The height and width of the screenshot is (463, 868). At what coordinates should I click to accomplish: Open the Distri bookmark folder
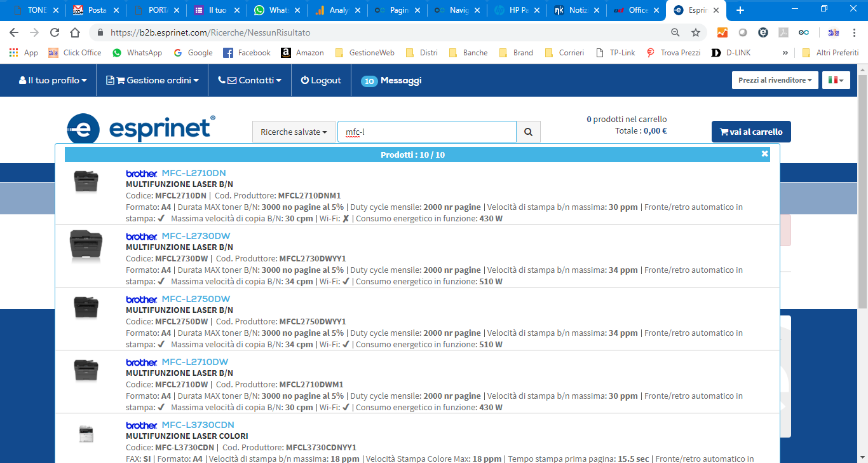[x=422, y=53]
